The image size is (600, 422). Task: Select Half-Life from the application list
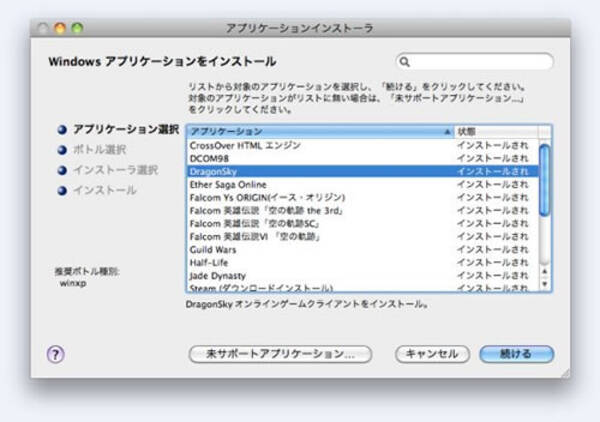point(209,262)
